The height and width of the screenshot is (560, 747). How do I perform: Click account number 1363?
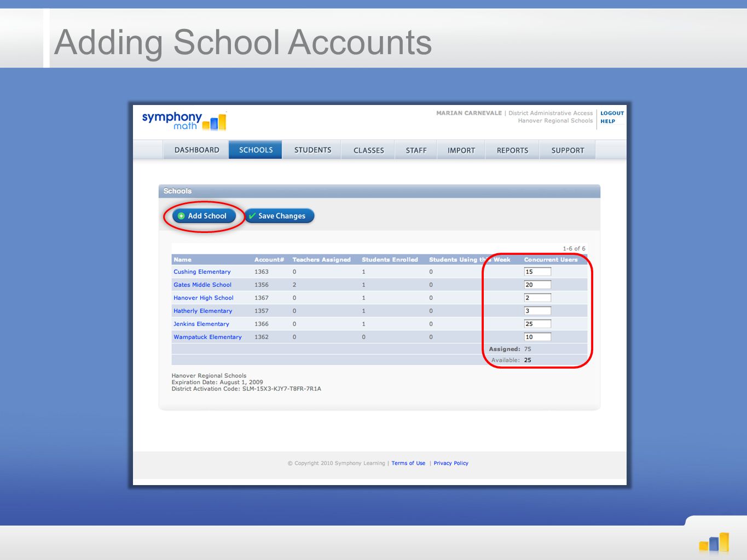click(x=262, y=272)
